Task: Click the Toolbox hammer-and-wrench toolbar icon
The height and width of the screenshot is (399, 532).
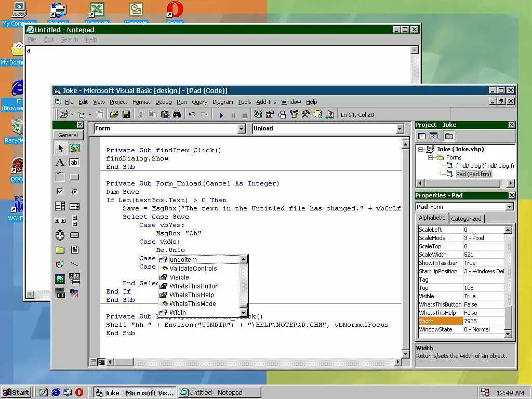Action: 305,115
